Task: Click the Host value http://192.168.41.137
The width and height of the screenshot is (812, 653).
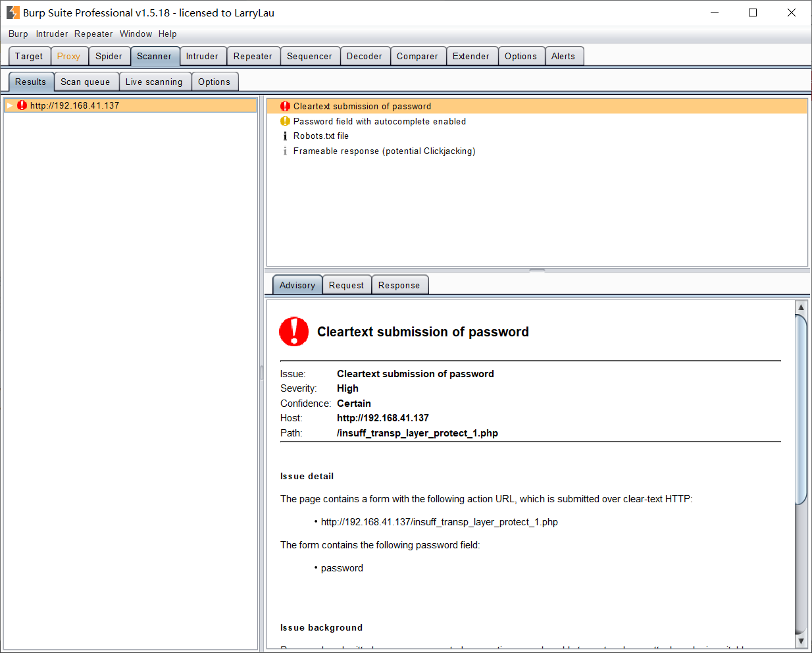Action: [x=383, y=418]
